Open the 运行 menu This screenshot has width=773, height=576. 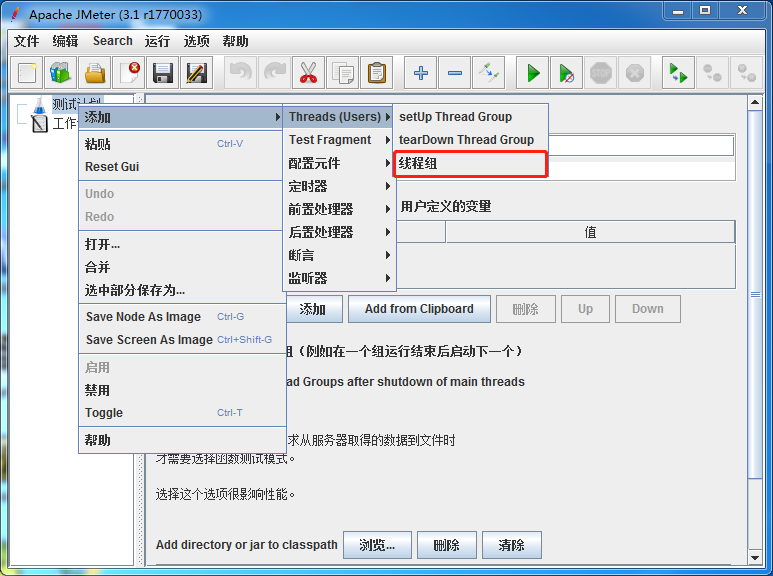click(x=157, y=41)
